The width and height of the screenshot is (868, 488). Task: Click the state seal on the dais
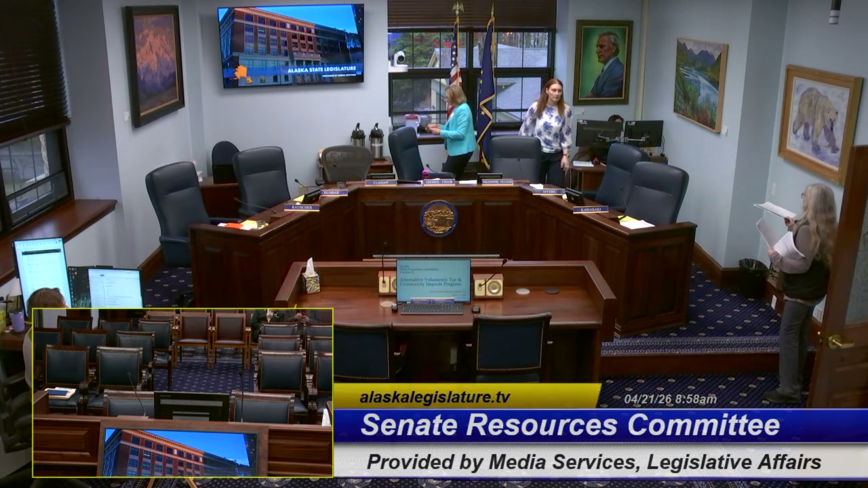coord(438,218)
